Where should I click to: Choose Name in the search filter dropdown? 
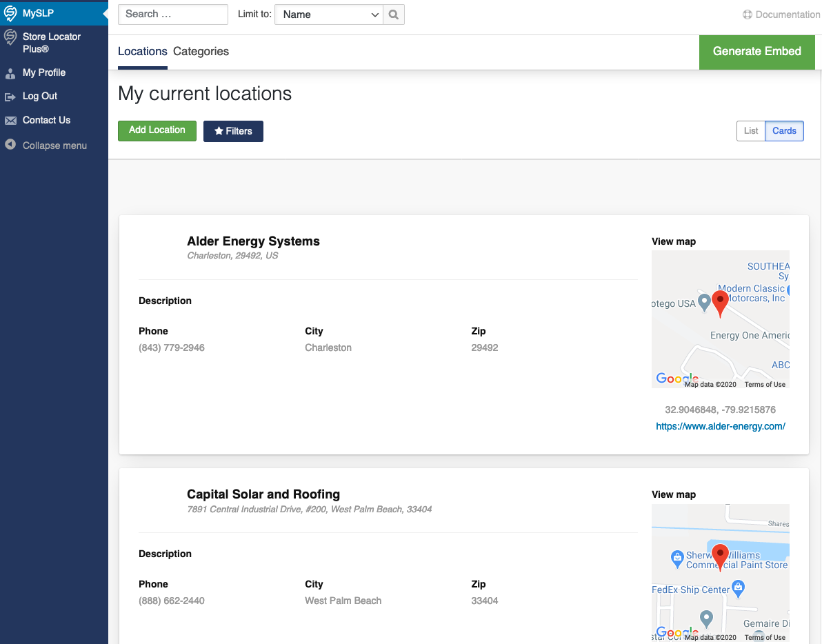click(329, 14)
